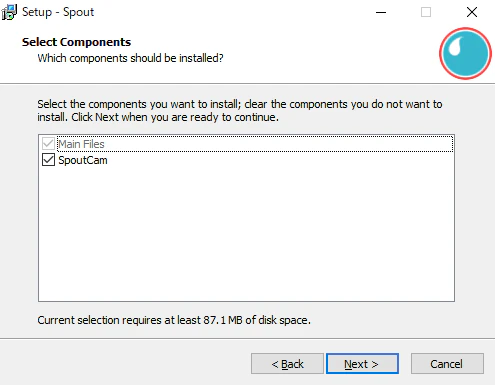Click the greyed Main Files checkbox

point(48,144)
